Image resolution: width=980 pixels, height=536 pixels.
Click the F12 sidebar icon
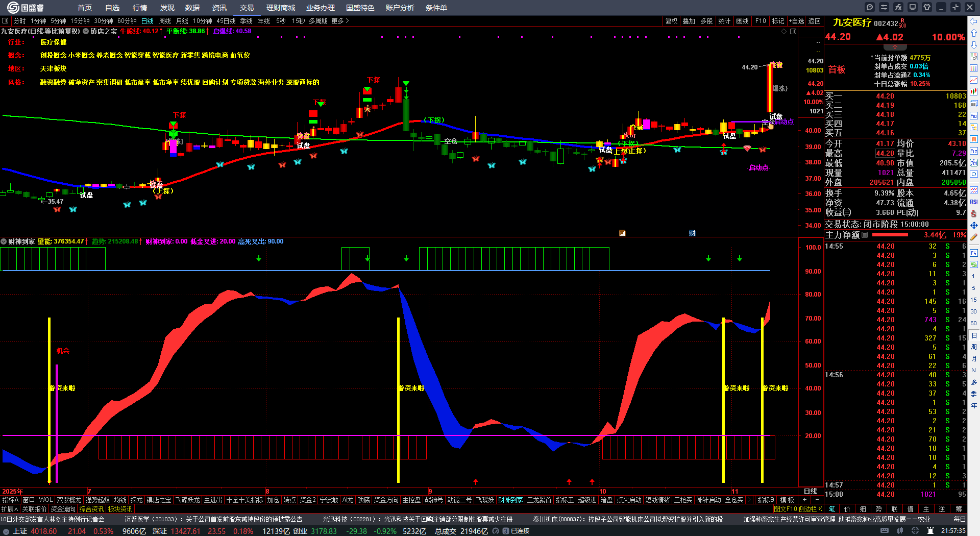974,151
